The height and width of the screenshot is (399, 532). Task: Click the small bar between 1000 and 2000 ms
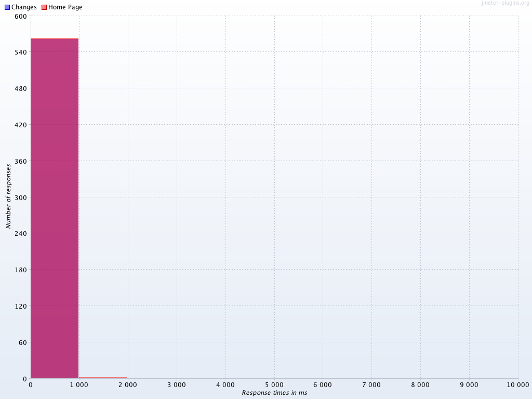coord(103,378)
